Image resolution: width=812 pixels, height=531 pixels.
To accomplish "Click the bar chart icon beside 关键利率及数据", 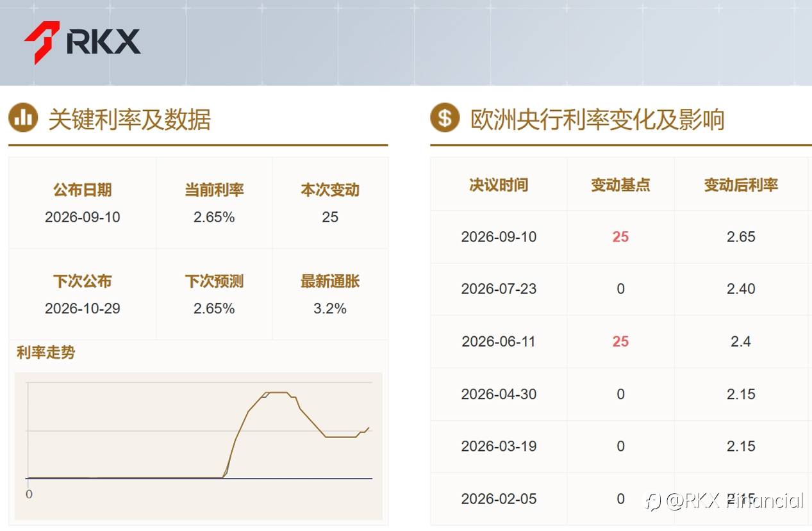I will pyautogui.click(x=23, y=118).
